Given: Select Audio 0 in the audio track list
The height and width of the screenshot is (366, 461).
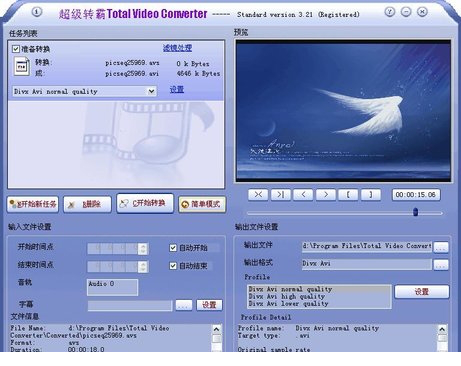Looking at the screenshot, I should (101, 284).
